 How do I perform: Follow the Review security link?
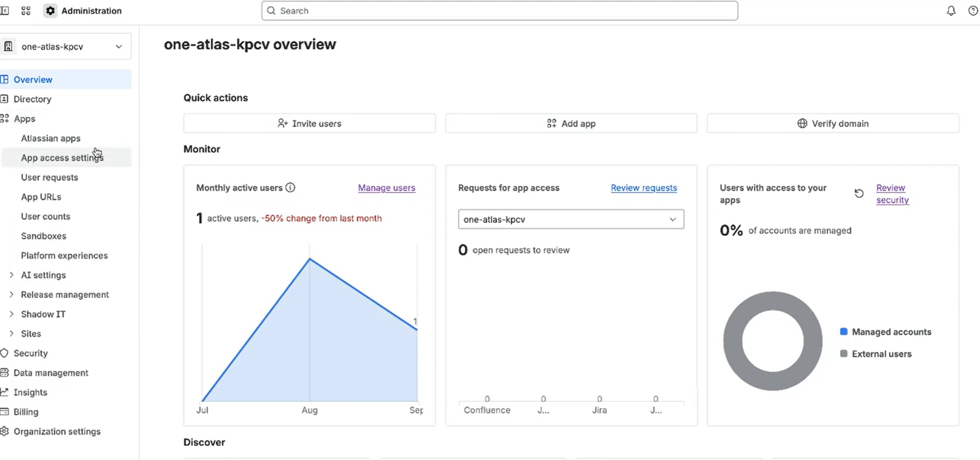892,194
